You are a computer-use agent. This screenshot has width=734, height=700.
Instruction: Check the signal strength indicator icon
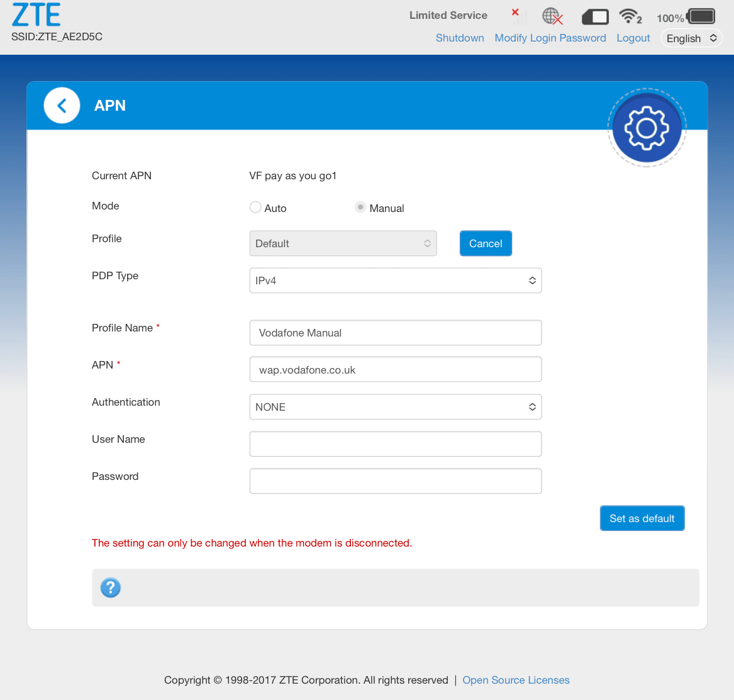pyautogui.click(x=519, y=16)
